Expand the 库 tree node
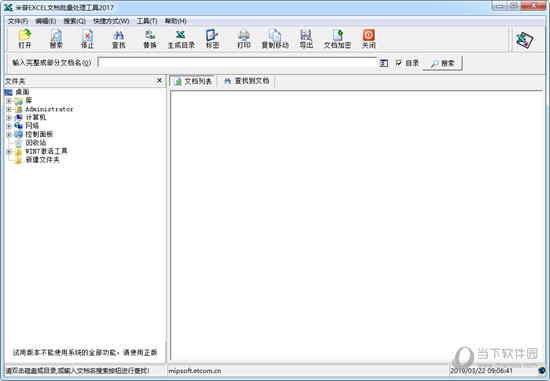This screenshot has width=550, height=381. [x=9, y=101]
